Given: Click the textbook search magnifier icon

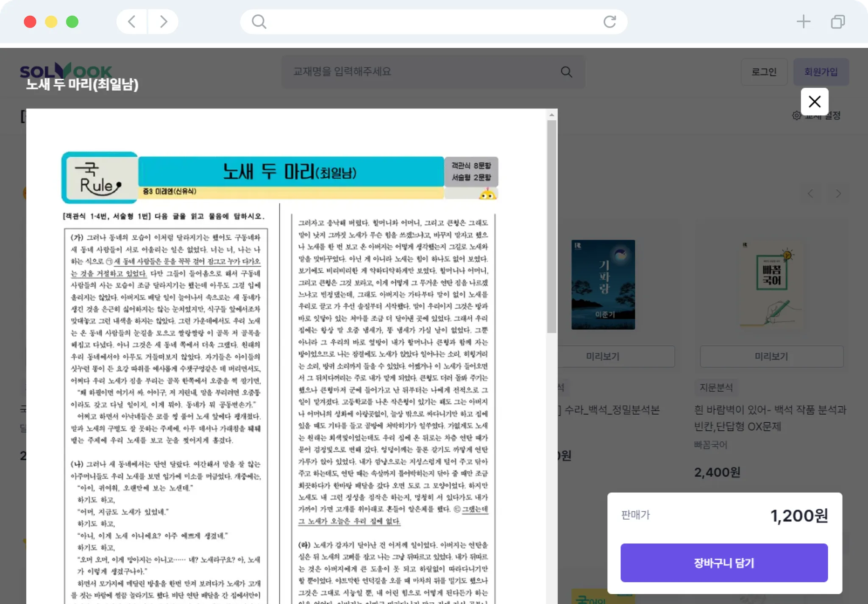Looking at the screenshot, I should pyautogui.click(x=566, y=72).
